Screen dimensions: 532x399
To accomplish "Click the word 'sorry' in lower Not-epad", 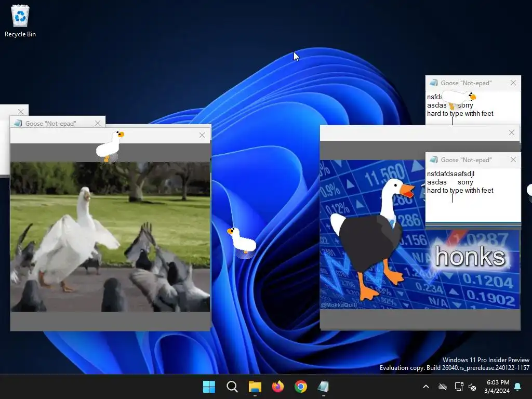I will (465, 182).
